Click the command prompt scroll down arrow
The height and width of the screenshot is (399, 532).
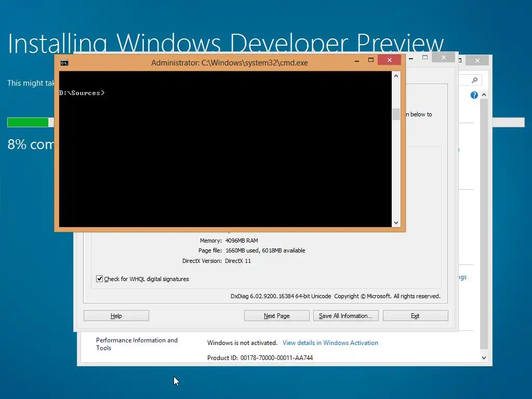pyautogui.click(x=396, y=223)
